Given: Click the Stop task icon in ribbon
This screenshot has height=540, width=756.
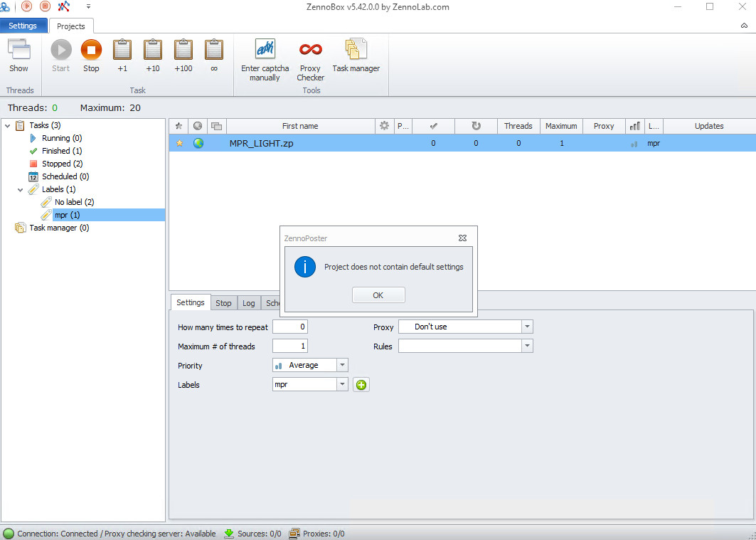Looking at the screenshot, I should 91,51.
